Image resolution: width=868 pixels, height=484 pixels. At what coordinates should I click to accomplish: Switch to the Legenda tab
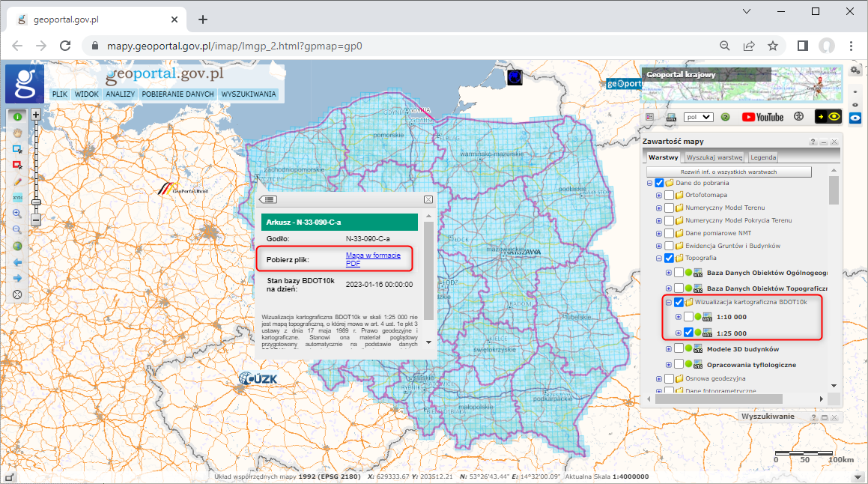[763, 157]
